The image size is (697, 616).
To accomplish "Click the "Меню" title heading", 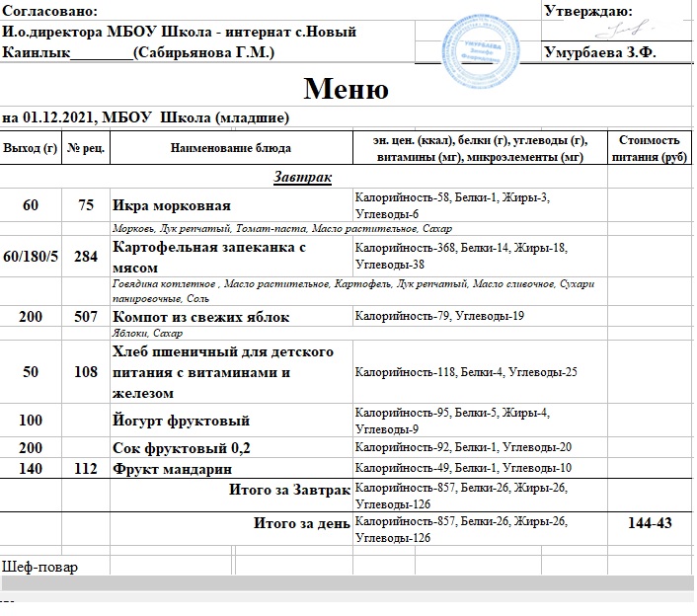I will pos(345,90).
